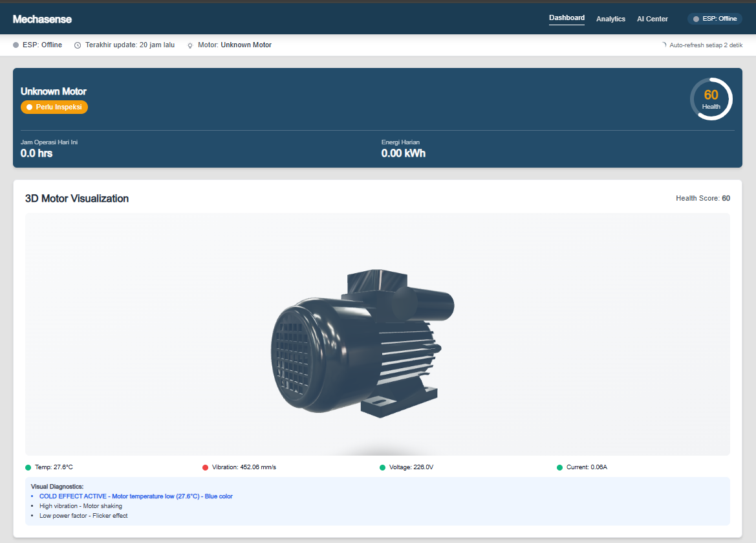Click the red Vibration sensor dot

[205, 467]
